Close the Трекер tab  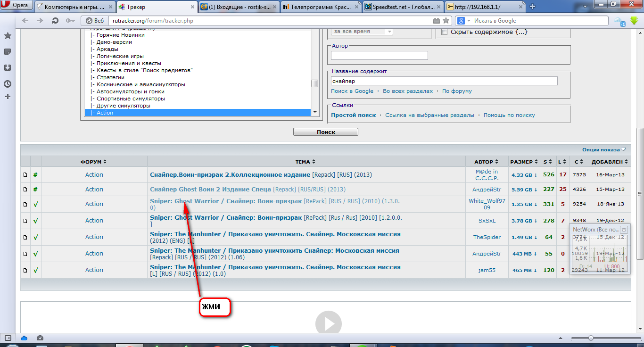point(192,7)
